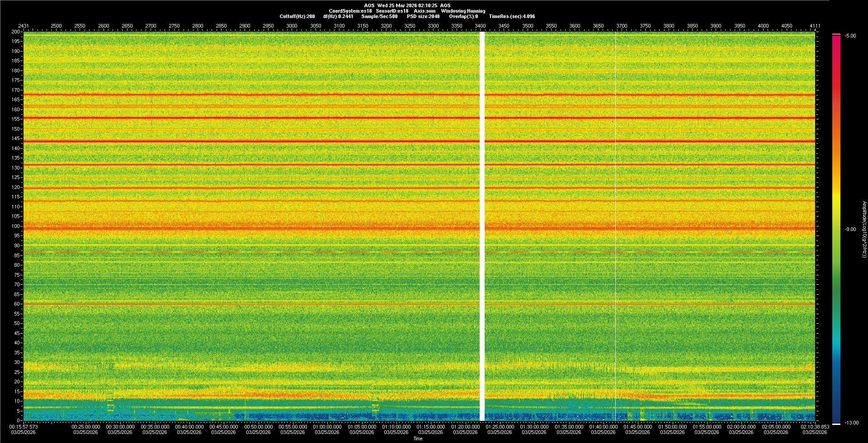Click the thin white vertical line near 3700

point(615,226)
